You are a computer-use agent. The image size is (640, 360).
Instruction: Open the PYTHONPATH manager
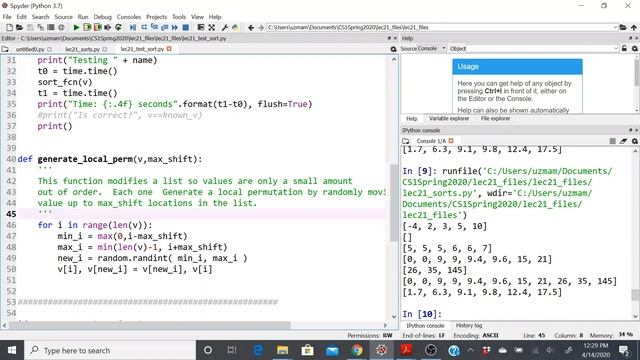click(236, 27)
